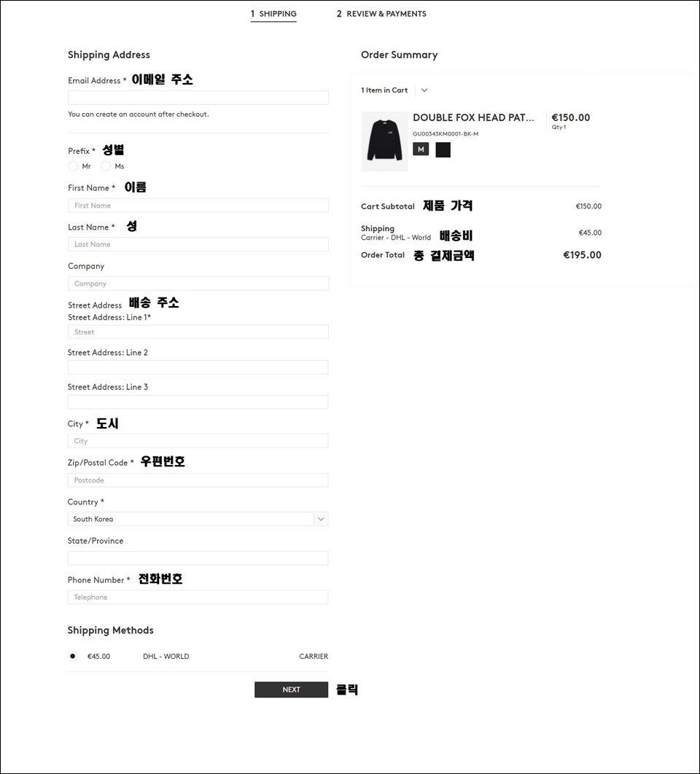Click the Carrier - DHL - World text

(x=396, y=238)
